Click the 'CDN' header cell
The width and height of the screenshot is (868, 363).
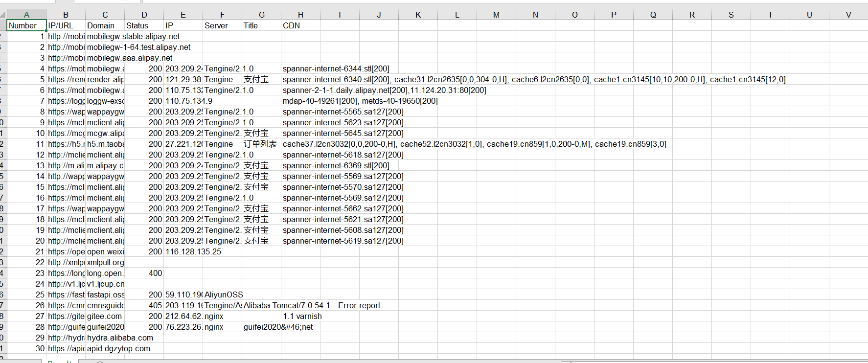300,25
